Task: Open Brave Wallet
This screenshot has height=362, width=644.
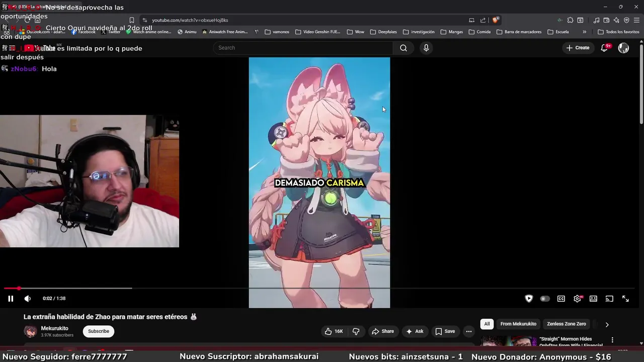Action: [x=606, y=20]
